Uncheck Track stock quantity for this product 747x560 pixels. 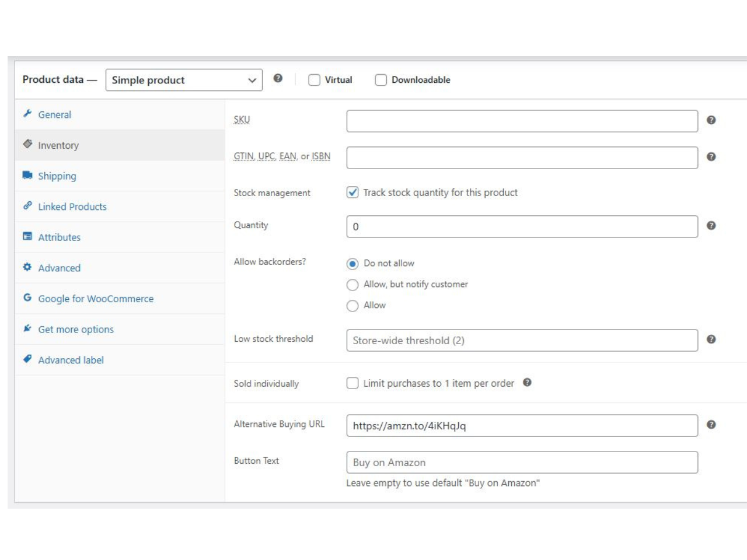click(352, 192)
